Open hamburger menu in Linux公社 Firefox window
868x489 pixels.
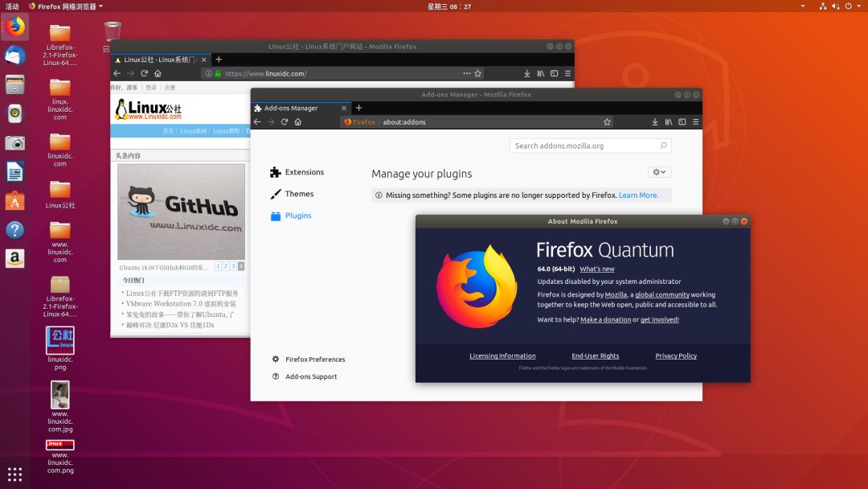pyautogui.click(x=568, y=73)
